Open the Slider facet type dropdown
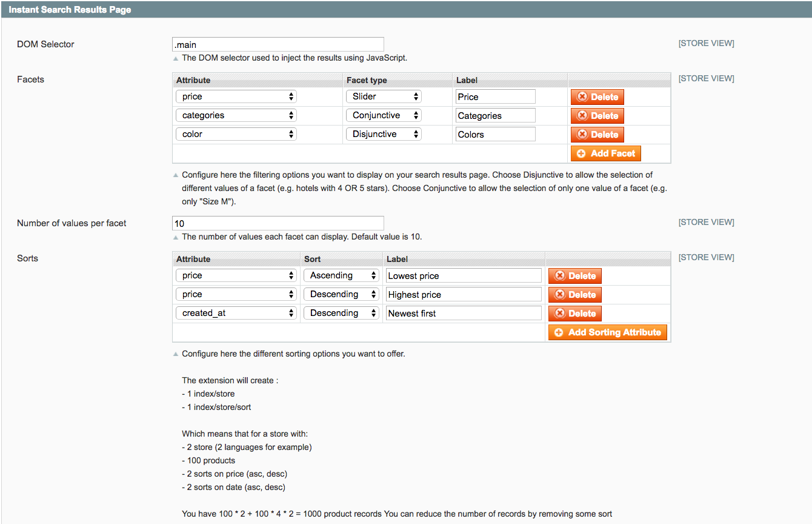The height and width of the screenshot is (524, 812). coord(383,96)
